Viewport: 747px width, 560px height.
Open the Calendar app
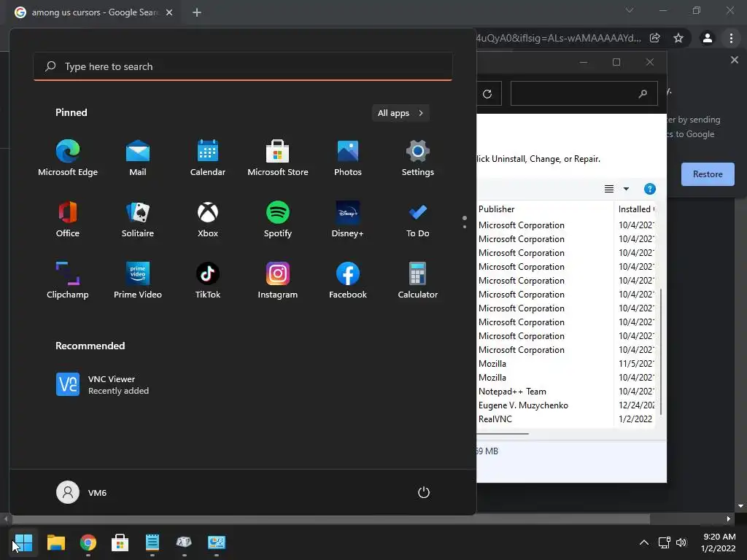pos(208,158)
